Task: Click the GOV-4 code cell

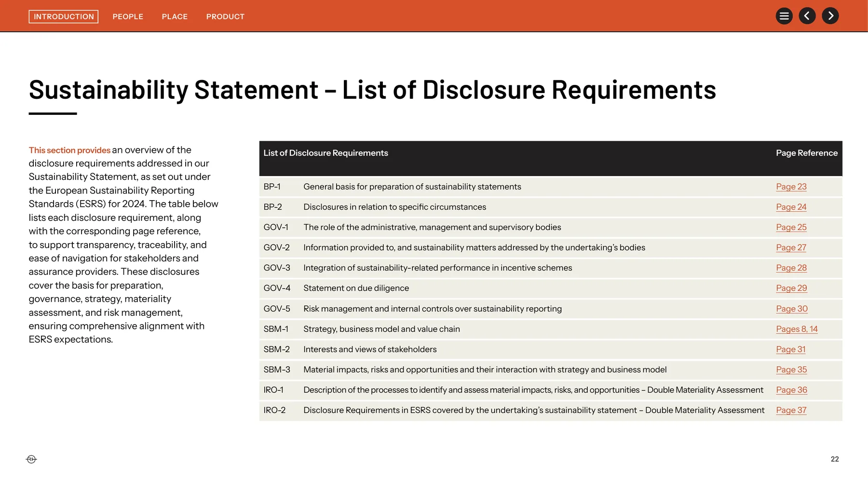Action: [x=277, y=288]
